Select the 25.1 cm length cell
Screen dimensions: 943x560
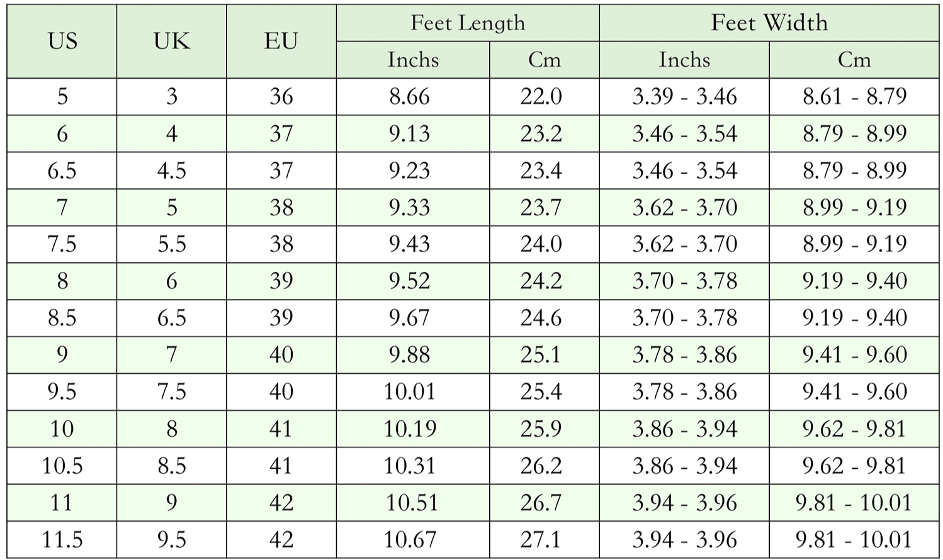click(541, 355)
